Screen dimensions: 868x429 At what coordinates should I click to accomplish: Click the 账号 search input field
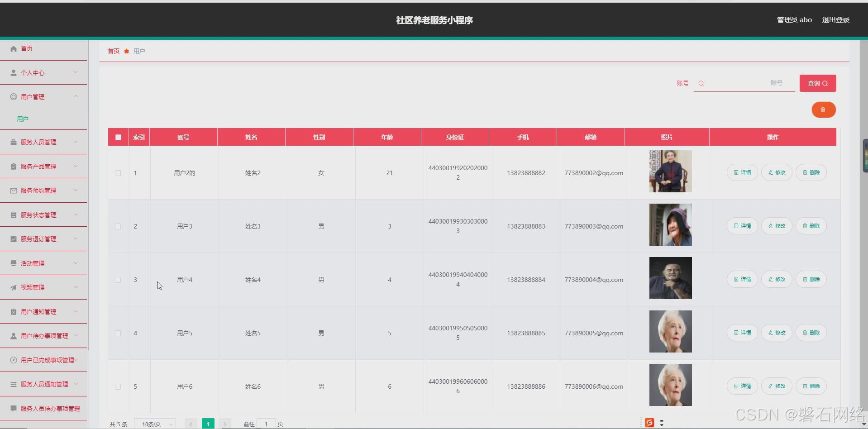(x=744, y=83)
